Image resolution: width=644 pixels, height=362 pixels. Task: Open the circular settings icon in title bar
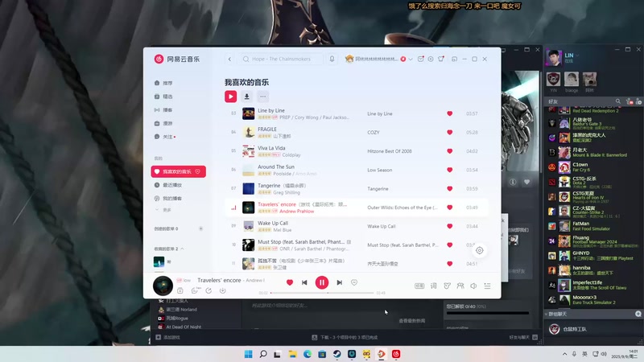(x=431, y=59)
